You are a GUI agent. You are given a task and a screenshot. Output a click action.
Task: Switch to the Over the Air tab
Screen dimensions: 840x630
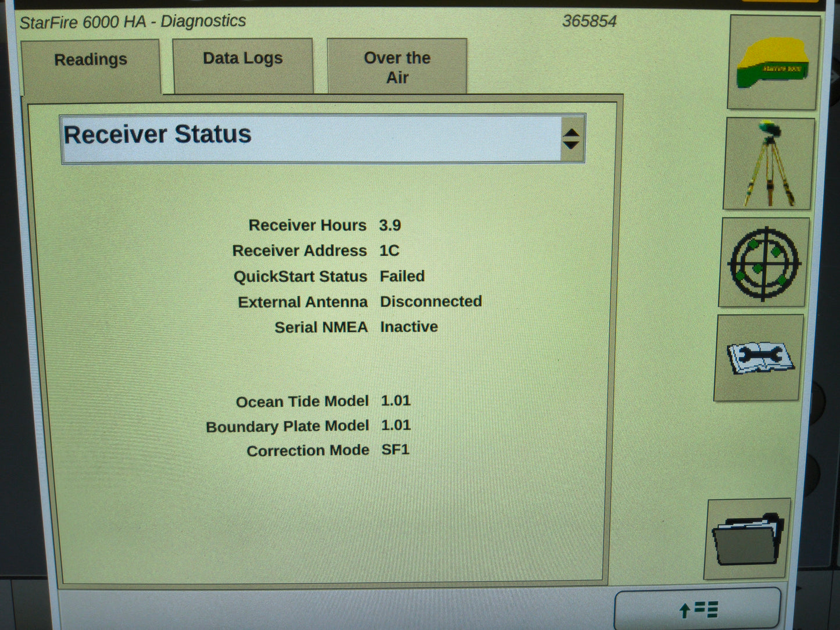[x=397, y=66]
